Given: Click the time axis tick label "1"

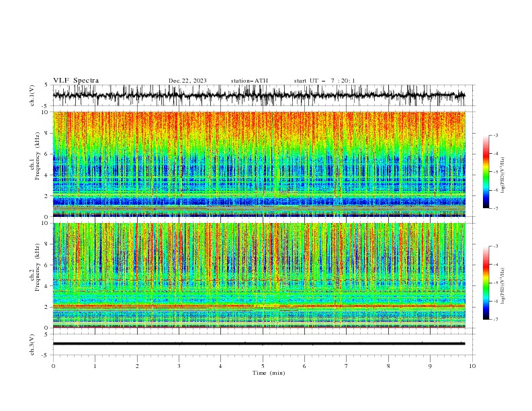Looking at the screenshot, I should [95, 366].
